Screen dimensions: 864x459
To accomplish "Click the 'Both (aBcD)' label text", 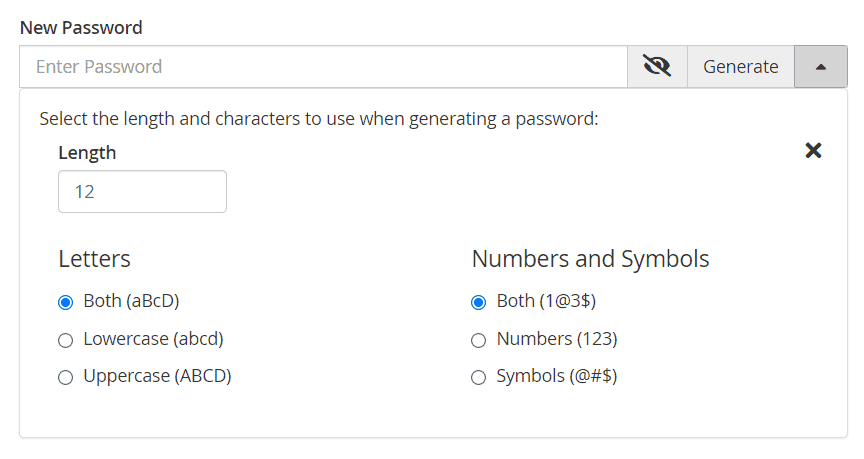I will pos(131,301).
